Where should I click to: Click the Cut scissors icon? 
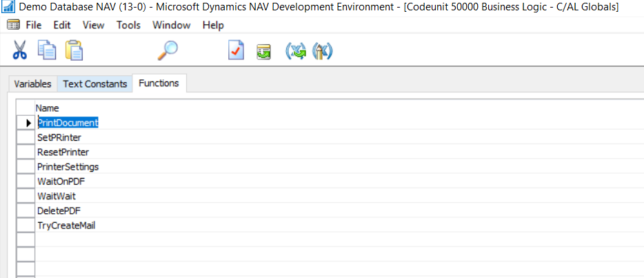coord(19,50)
